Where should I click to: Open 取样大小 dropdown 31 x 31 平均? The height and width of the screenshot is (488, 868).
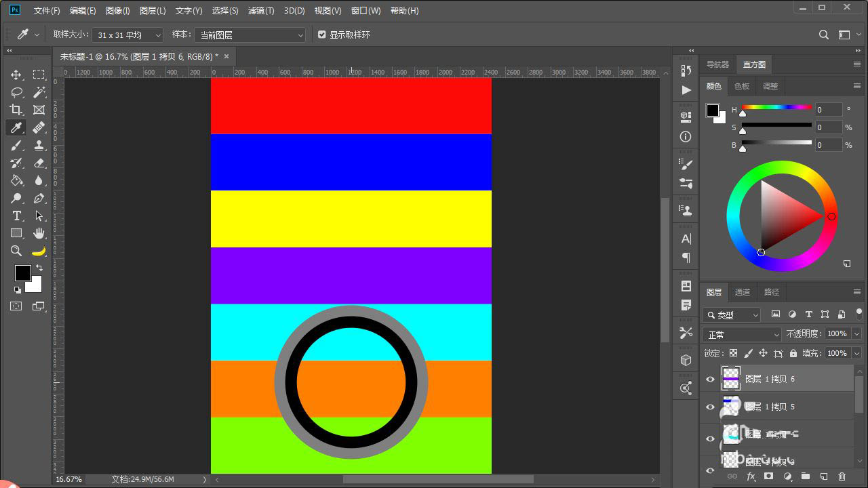point(127,35)
